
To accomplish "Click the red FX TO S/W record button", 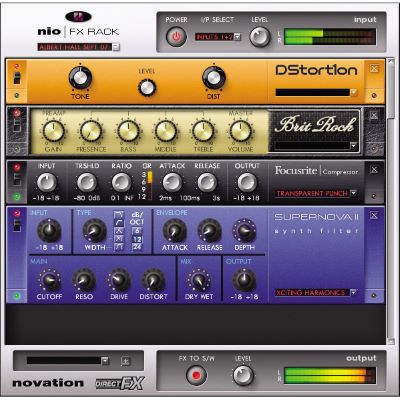I will click(x=196, y=375).
